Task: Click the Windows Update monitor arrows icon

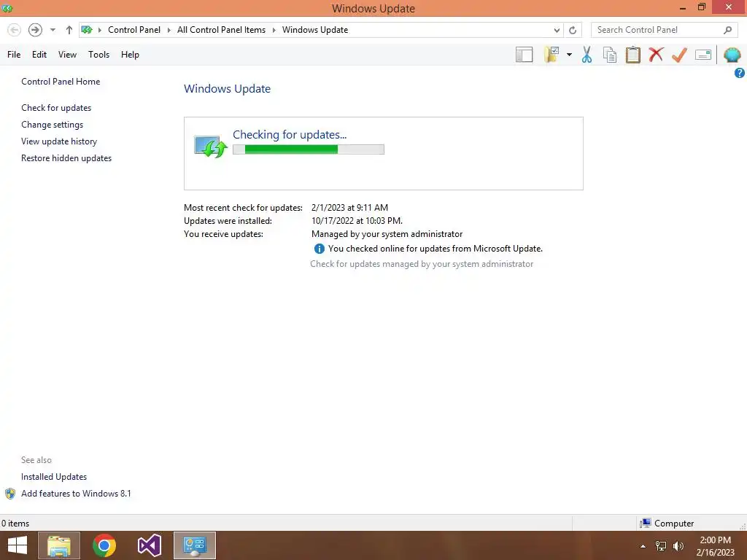Action: click(210, 146)
